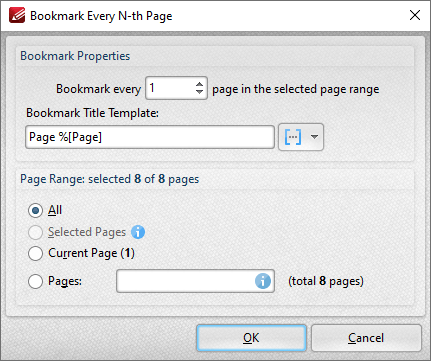Screen dimensions: 431x361
Task: Select the Selected Pages radio option
Action: tap(35, 232)
